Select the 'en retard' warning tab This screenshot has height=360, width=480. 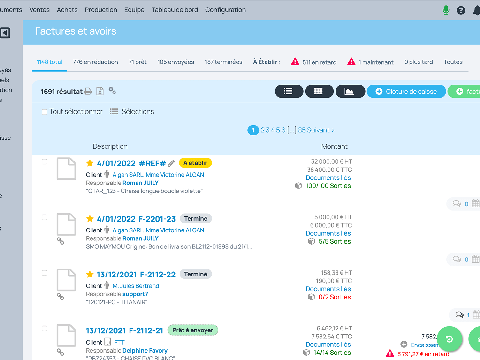[313, 62]
